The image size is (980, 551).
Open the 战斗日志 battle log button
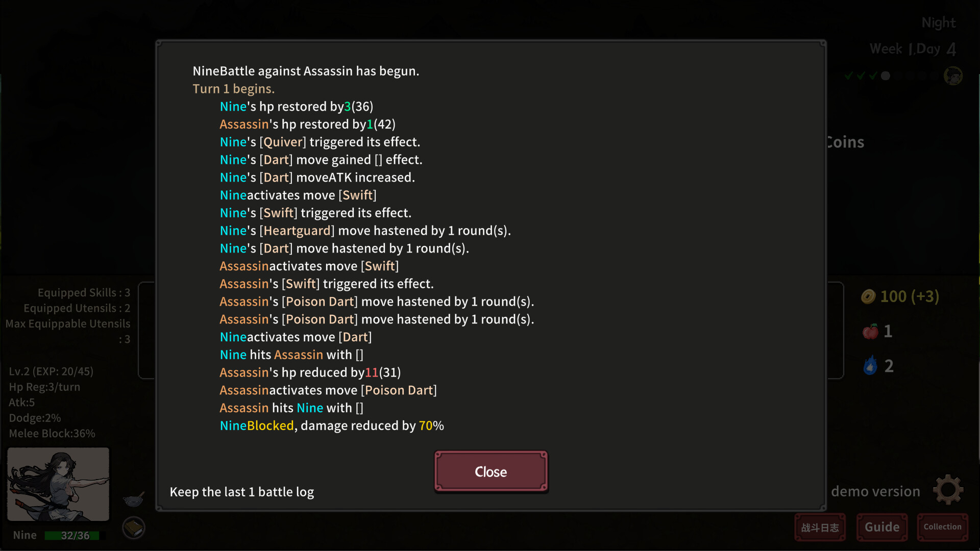coord(820,527)
